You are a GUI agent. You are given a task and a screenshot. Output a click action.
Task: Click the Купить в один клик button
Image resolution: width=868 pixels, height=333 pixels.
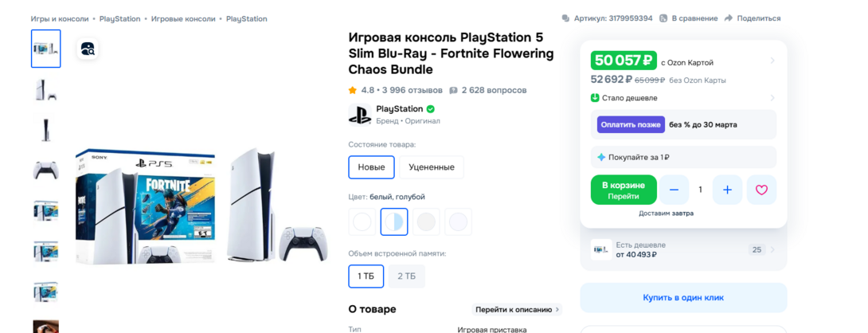click(x=683, y=297)
